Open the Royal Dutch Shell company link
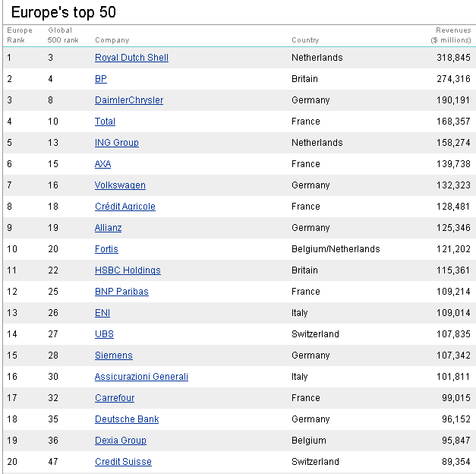The image size is (476, 474). pos(131,58)
